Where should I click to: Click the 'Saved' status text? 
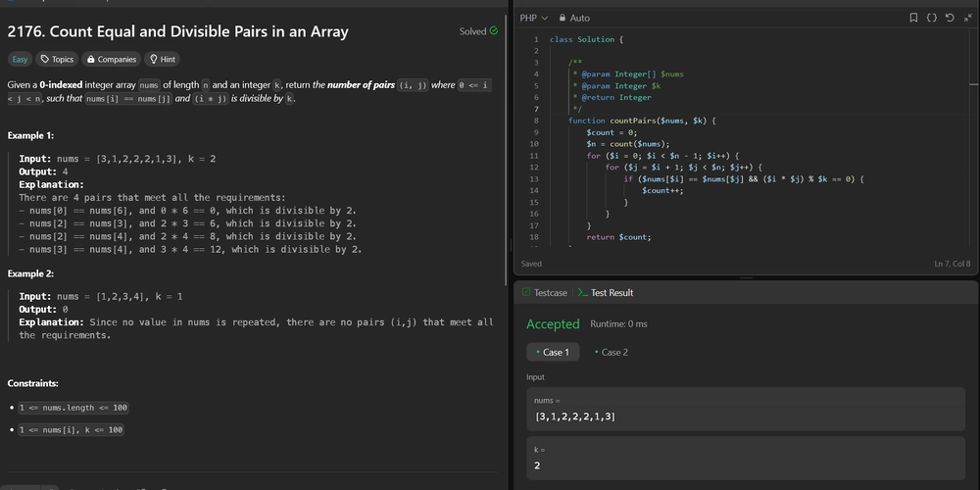(x=531, y=264)
